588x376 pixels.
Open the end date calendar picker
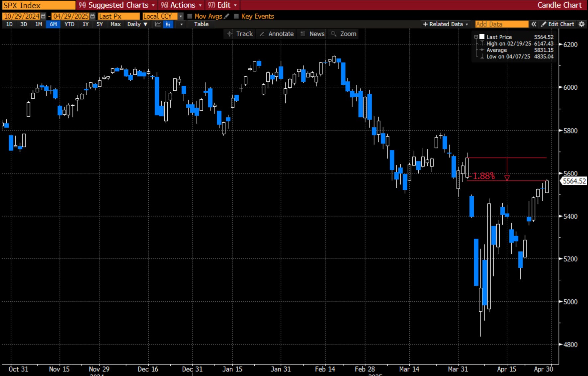(93, 16)
